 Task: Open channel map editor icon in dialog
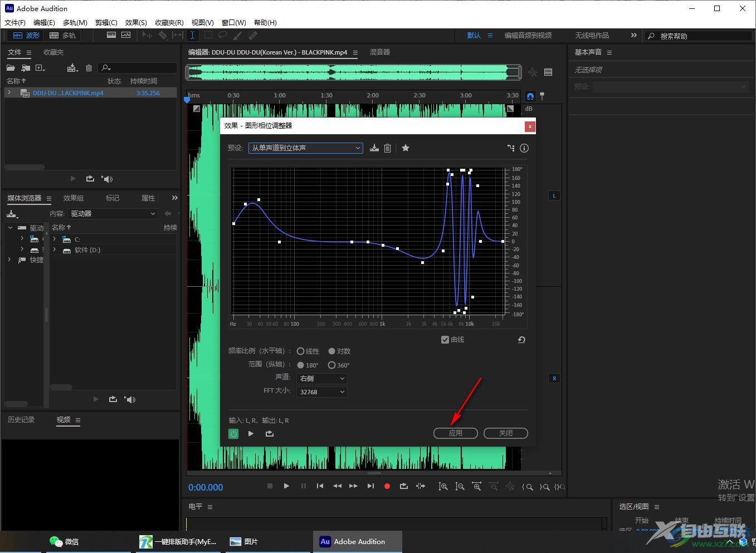(x=511, y=148)
